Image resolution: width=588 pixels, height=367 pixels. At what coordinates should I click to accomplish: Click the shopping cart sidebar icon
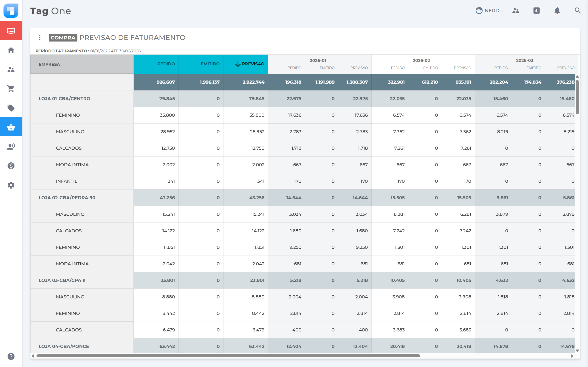[x=11, y=89]
